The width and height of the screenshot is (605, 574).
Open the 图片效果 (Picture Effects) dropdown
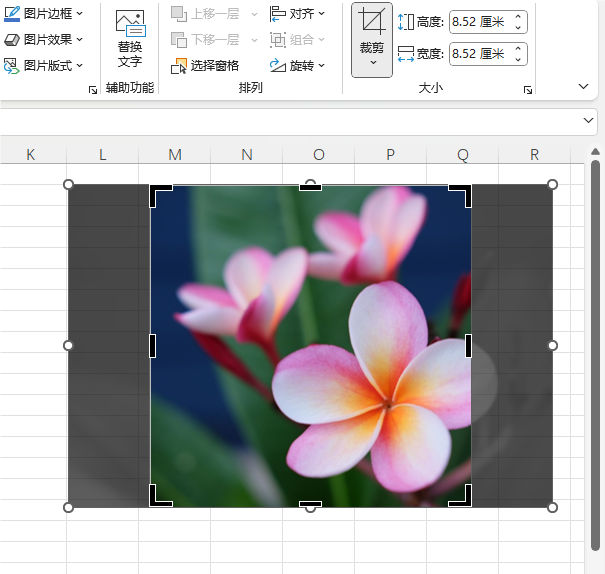point(43,39)
